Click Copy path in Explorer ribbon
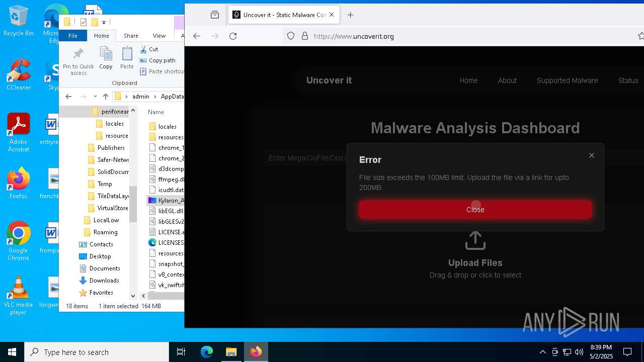Screen dimensions: 644x362 tap(157, 60)
